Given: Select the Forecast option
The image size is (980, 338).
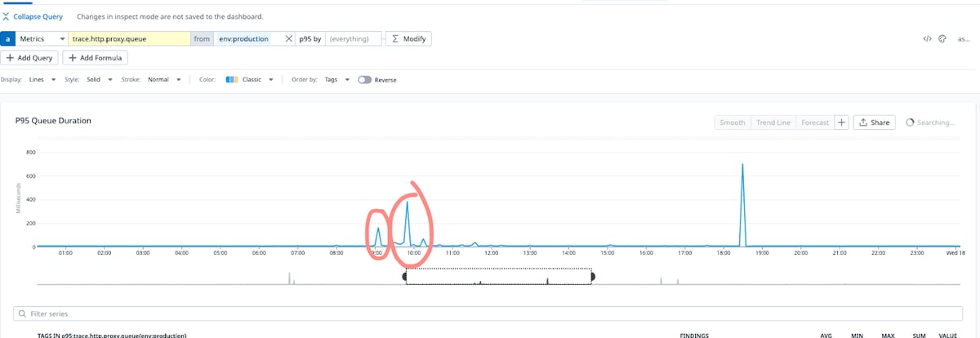Looking at the screenshot, I should point(815,122).
